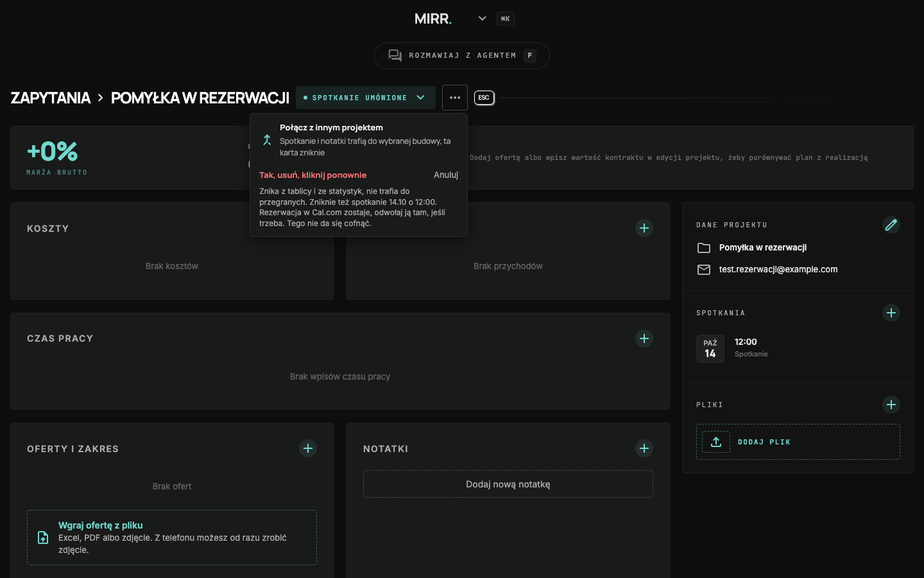
Task: Click the file icon next to Wgraj ofertę z pliku
Action: point(43,538)
